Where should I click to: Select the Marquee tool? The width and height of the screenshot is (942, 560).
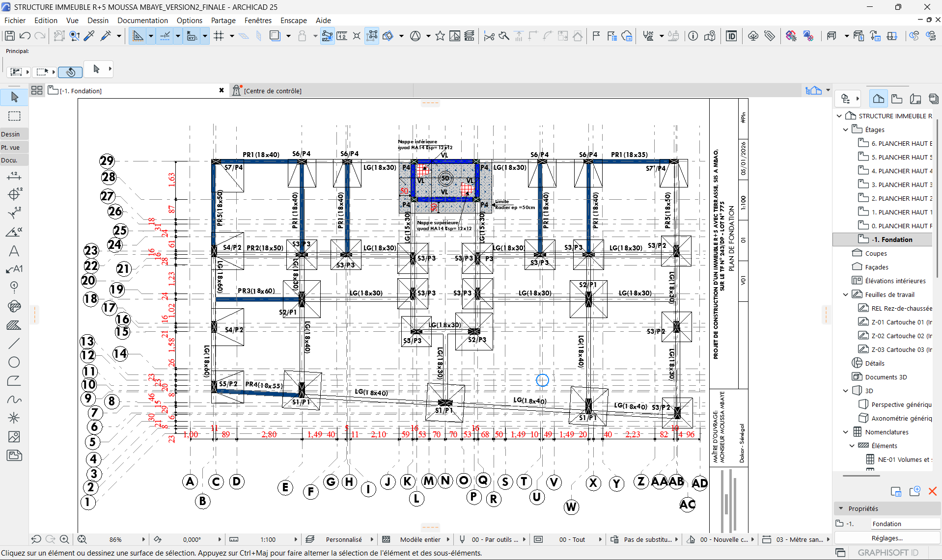[x=14, y=116]
